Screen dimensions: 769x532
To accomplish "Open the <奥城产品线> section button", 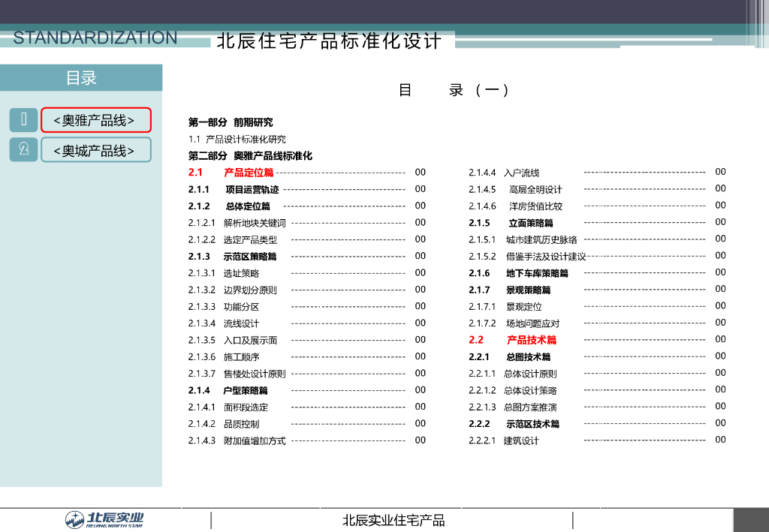I will 95,150.
